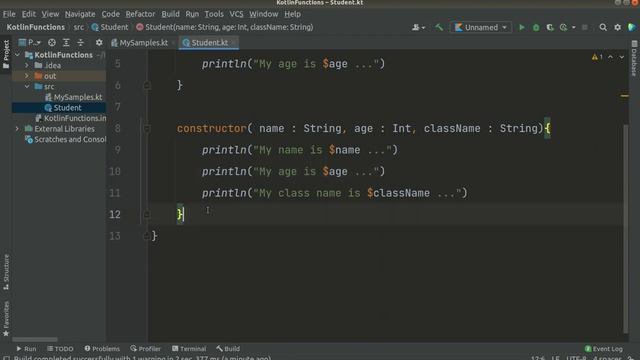Open Terminal tool window
The width and height of the screenshot is (640, 360).
pos(189,349)
